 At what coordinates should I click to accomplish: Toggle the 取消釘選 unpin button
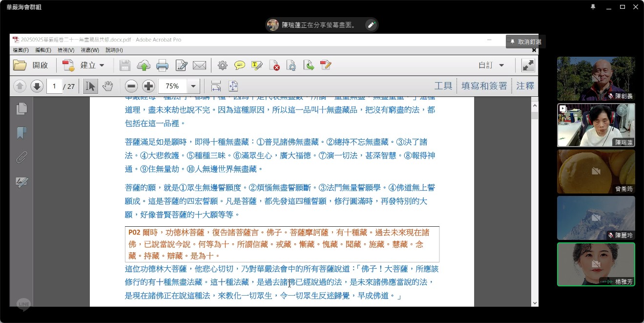point(525,42)
